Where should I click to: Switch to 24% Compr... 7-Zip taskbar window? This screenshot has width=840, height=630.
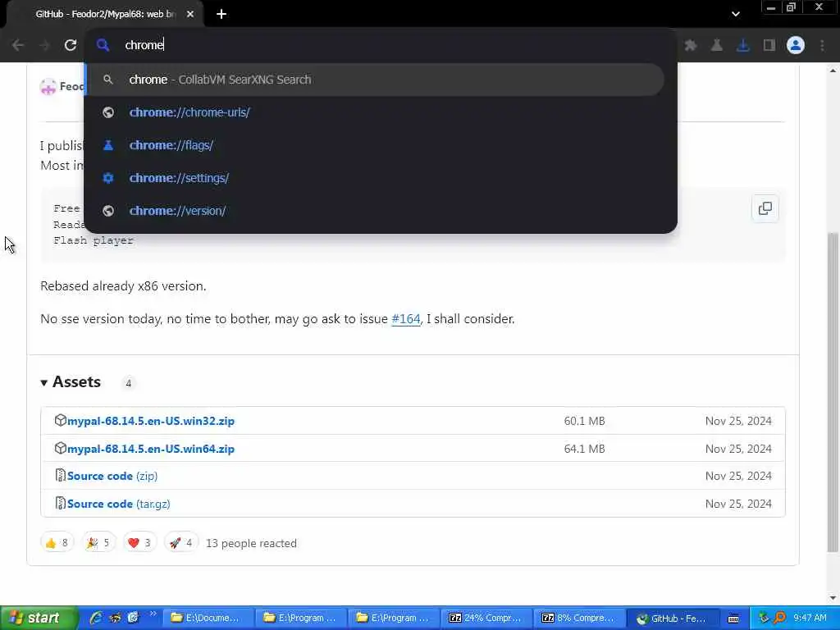tap(486, 618)
